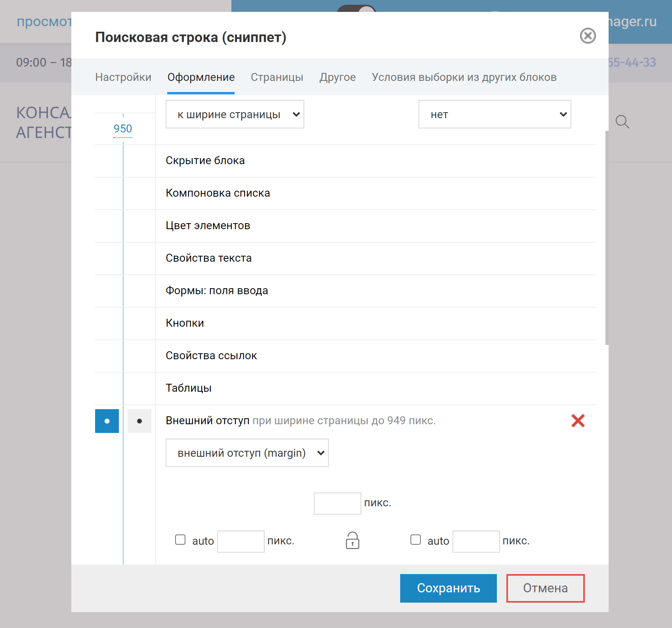Close the snippet dialog with X icon

click(588, 36)
